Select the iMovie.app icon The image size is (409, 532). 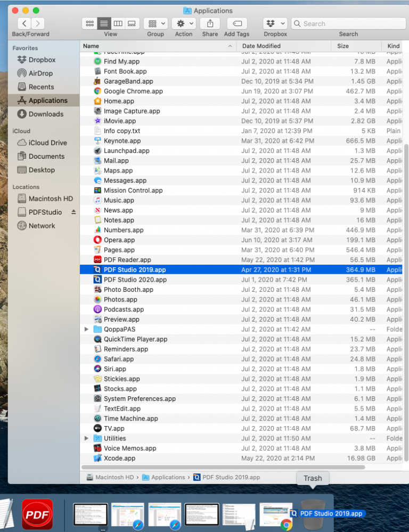click(97, 121)
